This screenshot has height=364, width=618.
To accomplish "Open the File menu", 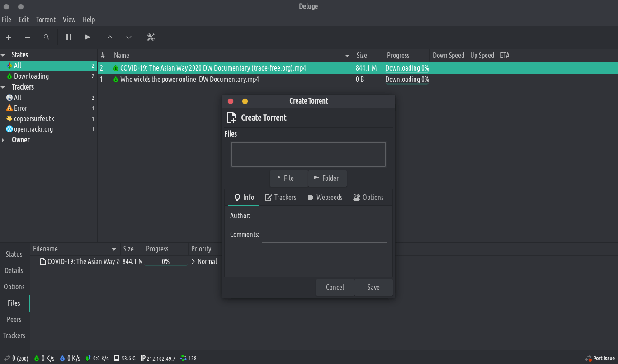I will (6, 19).
